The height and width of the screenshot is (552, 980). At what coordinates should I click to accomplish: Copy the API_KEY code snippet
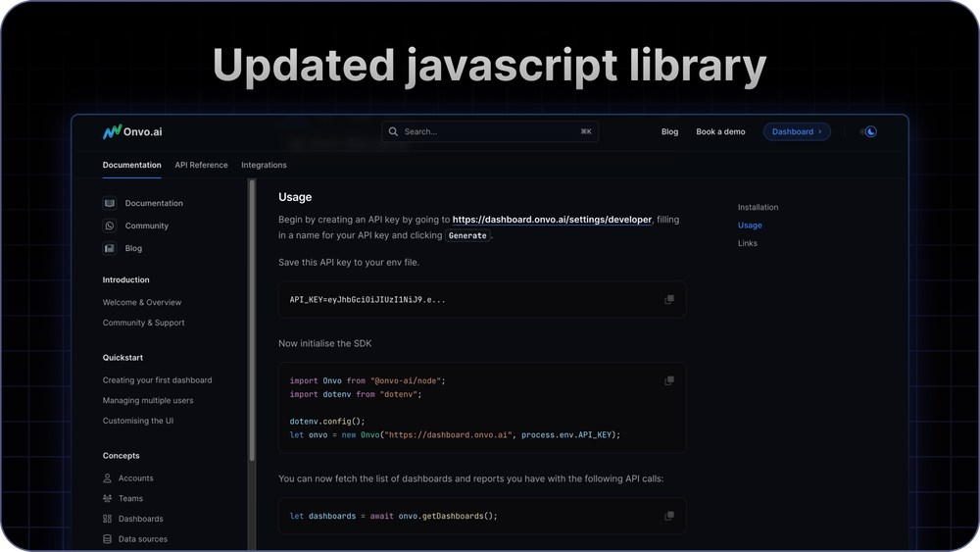click(x=669, y=300)
